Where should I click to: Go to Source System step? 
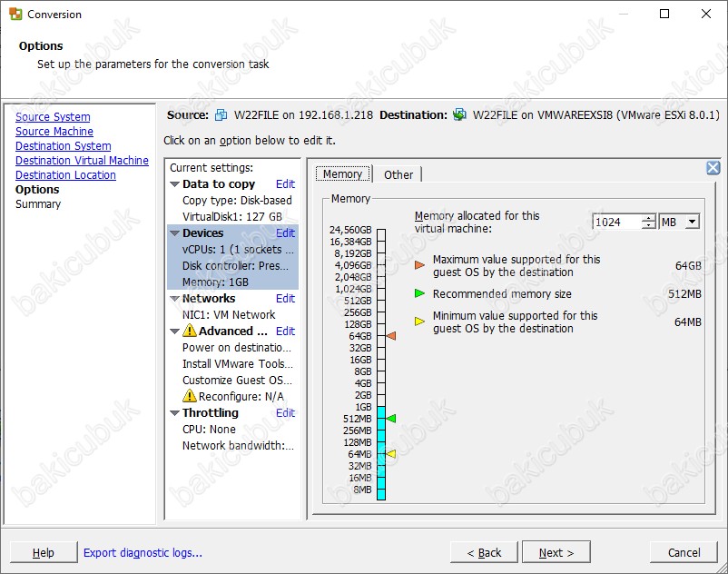53,116
